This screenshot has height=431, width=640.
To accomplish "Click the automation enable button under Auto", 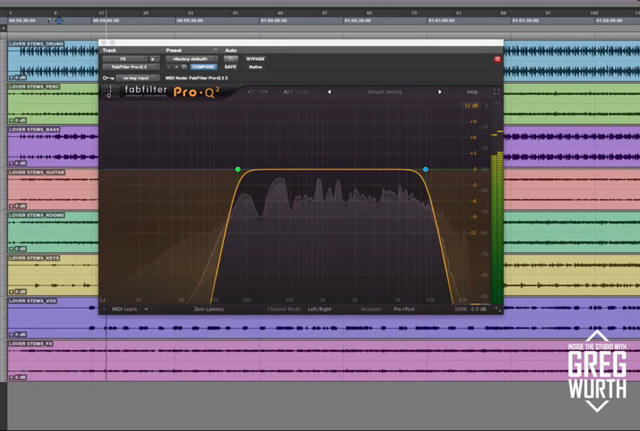I will click(231, 59).
